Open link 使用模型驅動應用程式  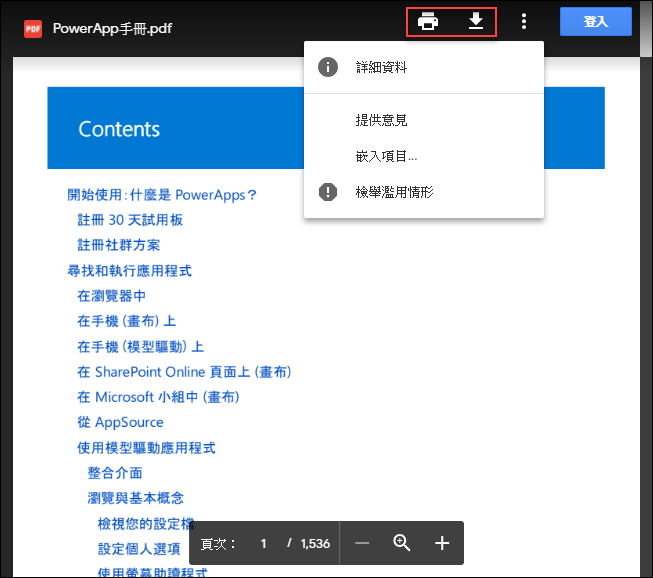coord(146,448)
